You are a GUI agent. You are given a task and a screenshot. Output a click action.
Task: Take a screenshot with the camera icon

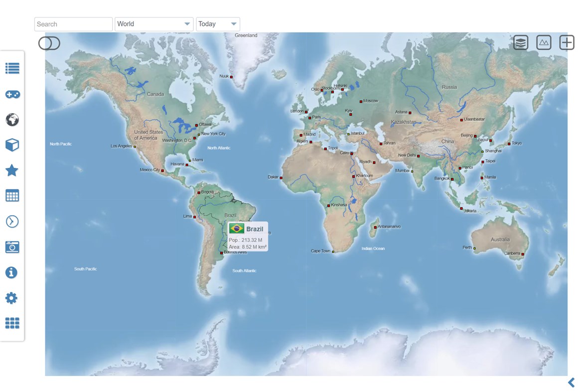pyautogui.click(x=12, y=247)
